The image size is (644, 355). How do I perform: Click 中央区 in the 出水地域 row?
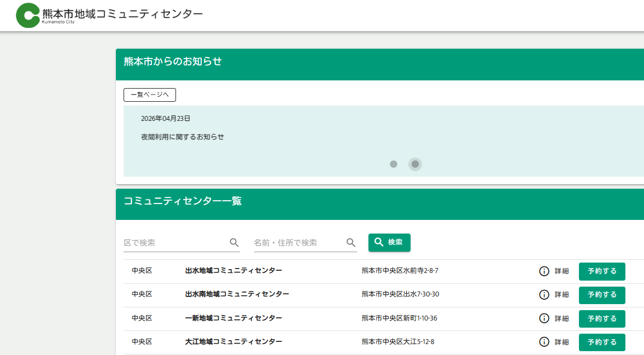(142, 271)
